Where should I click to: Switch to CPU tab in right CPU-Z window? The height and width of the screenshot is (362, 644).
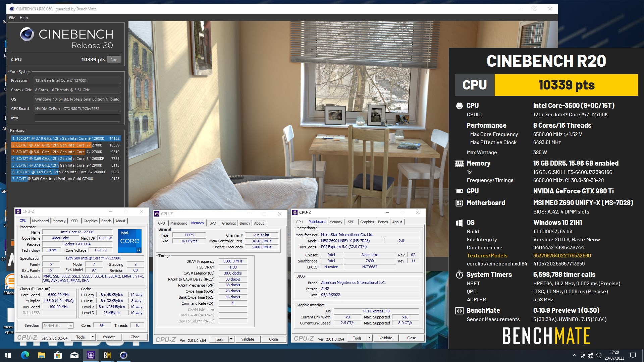pyautogui.click(x=300, y=222)
